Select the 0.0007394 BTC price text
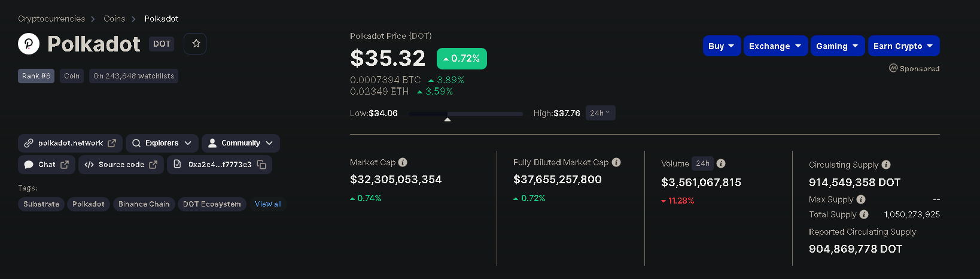The image size is (980, 279). 385,80
